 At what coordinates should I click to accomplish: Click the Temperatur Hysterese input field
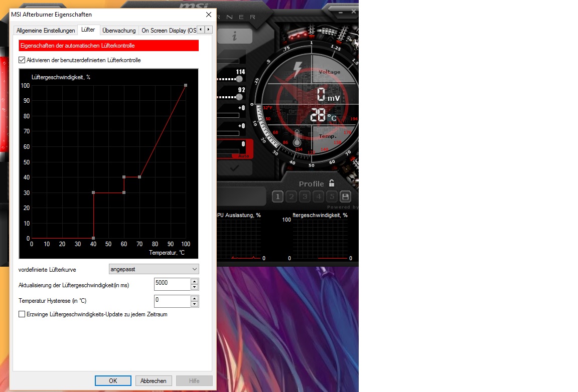coord(172,301)
